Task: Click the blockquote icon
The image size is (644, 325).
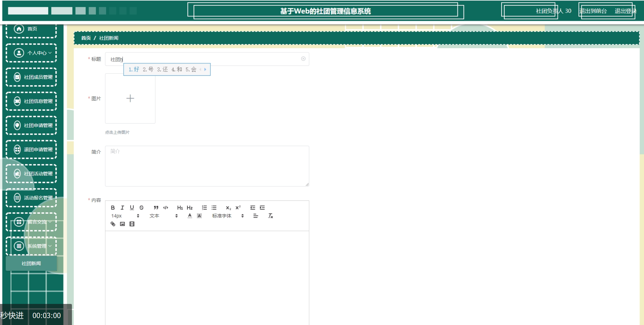Action: [156, 207]
